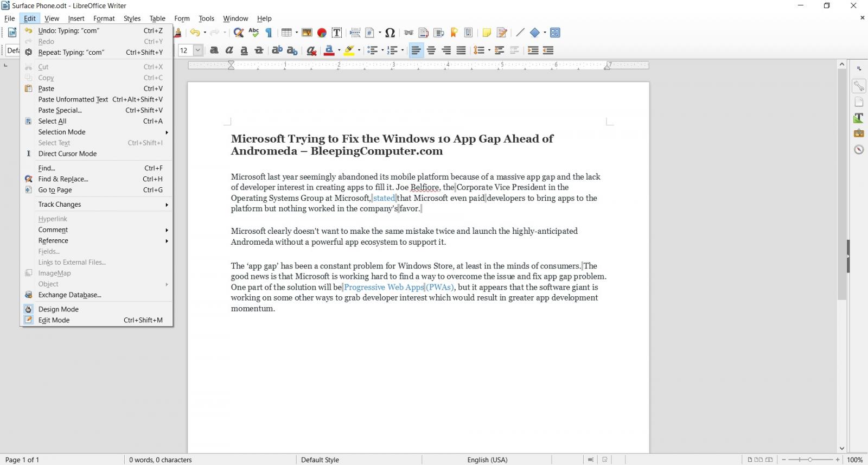Expand the Track Changes submenu
Viewport: 868px width, 465px height.
[x=97, y=205]
